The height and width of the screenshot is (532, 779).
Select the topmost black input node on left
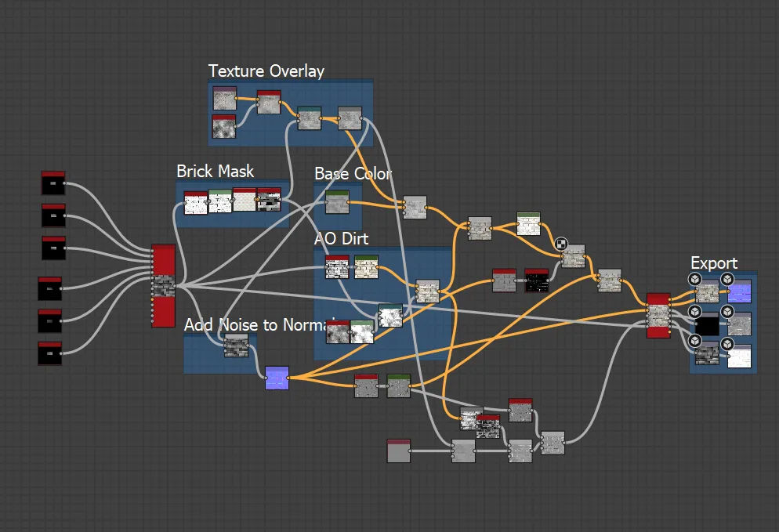[x=53, y=183]
